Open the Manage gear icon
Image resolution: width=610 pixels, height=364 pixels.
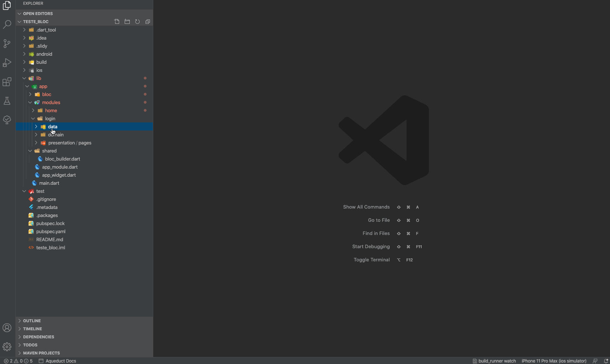[7, 347]
